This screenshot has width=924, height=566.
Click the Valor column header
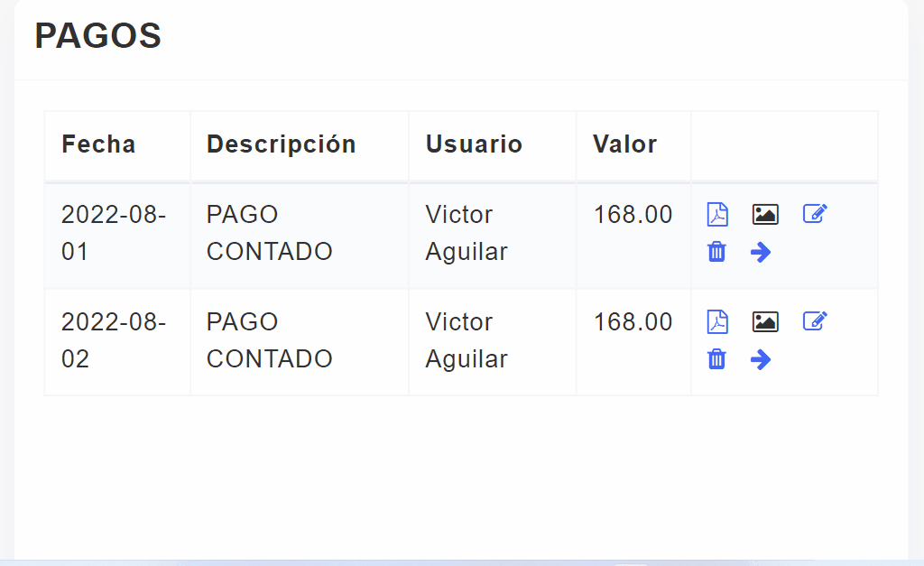pos(624,144)
